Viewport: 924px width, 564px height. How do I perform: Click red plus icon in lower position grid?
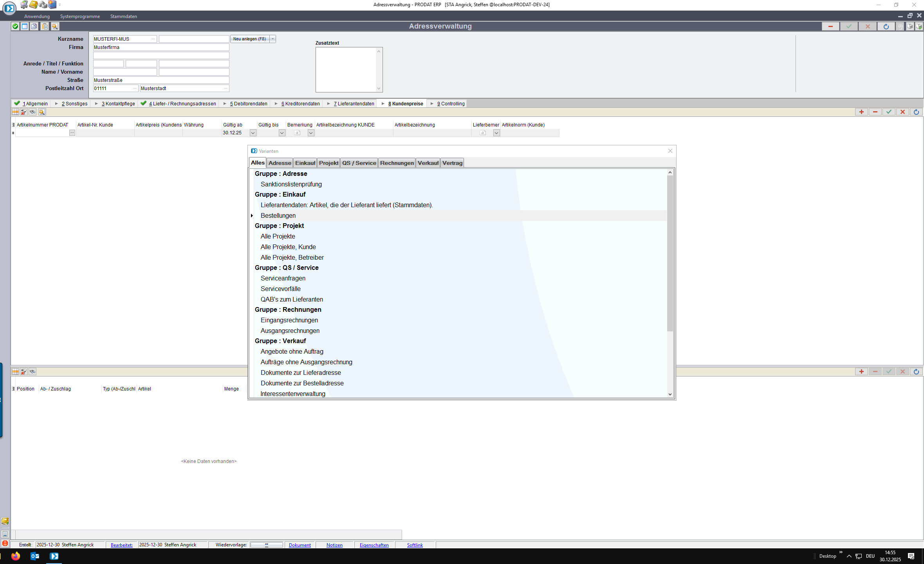[x=861, y=372]
